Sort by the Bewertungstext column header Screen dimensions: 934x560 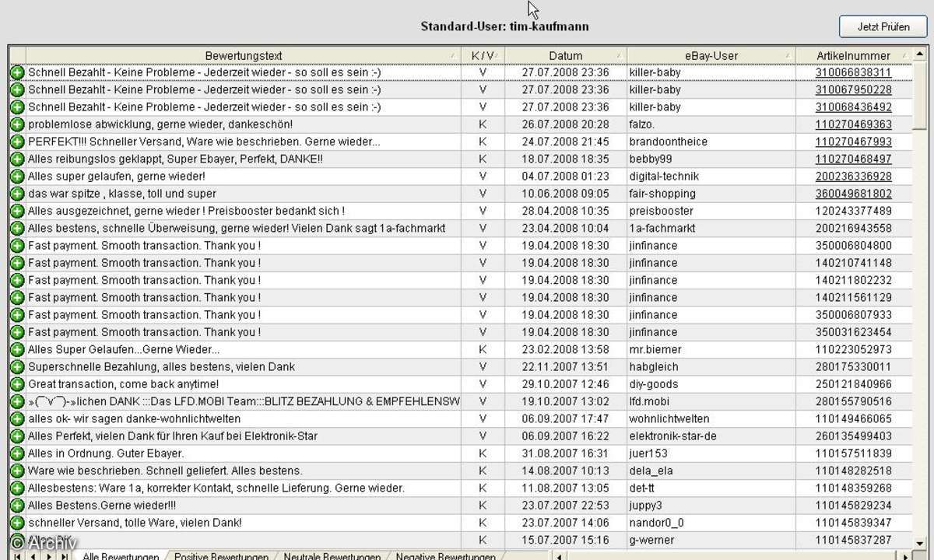[x=244, y=56]
